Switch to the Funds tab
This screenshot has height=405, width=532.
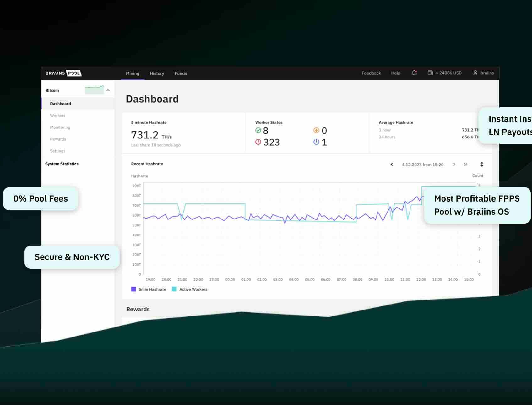pos(181,73)
